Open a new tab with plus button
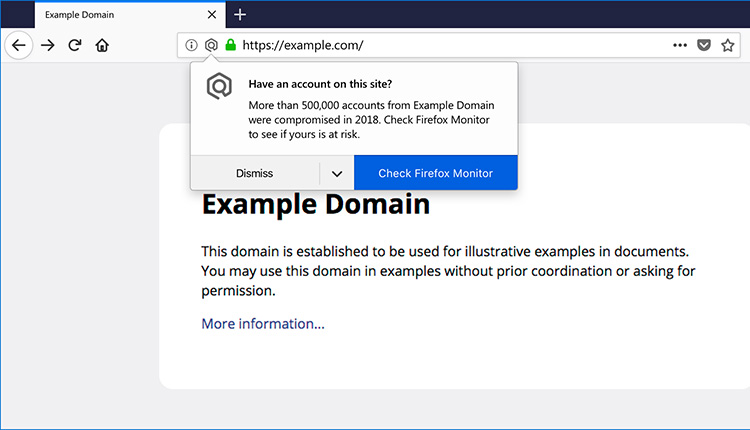This screenshot has width=750, height=430. [x=240, y=15]
